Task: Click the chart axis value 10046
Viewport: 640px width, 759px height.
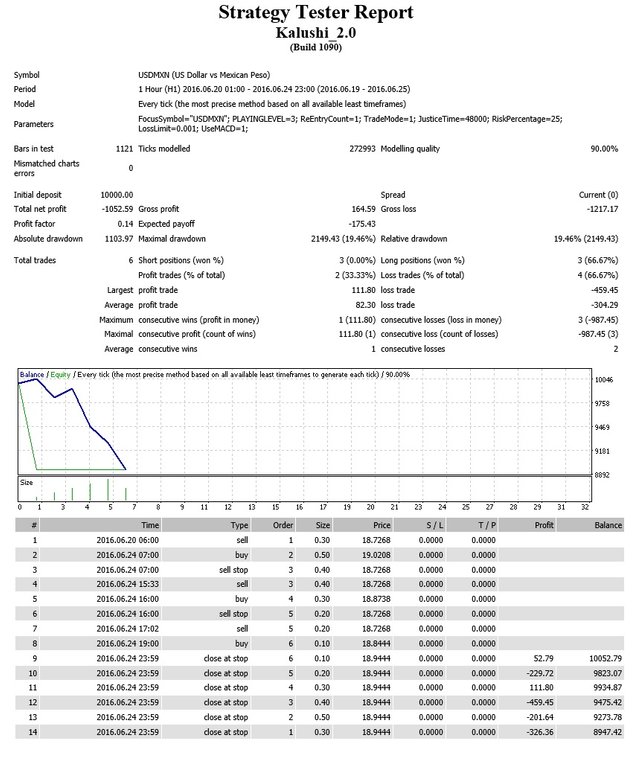Action: 604,380
